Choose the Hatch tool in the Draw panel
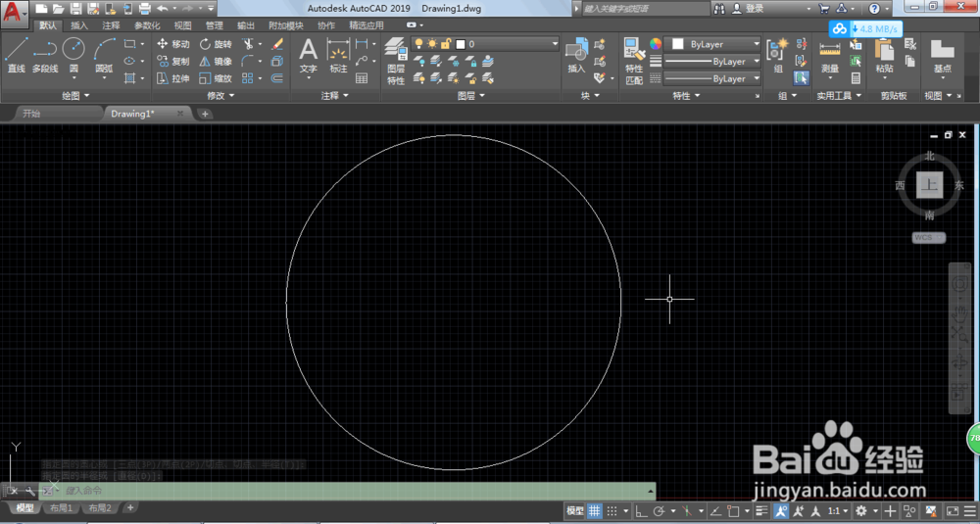This screenshot has height=524, width=980. point(129,78)
